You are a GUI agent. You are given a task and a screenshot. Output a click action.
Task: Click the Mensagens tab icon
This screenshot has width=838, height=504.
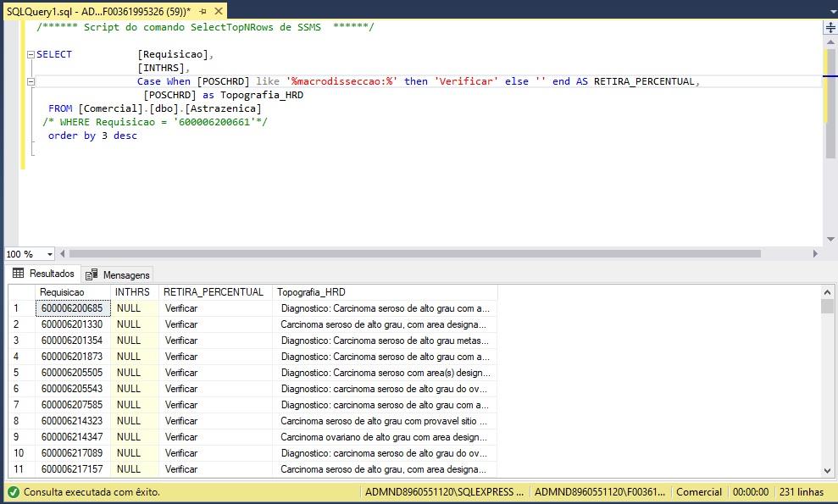pyautogui.click(x=92, y=274)
